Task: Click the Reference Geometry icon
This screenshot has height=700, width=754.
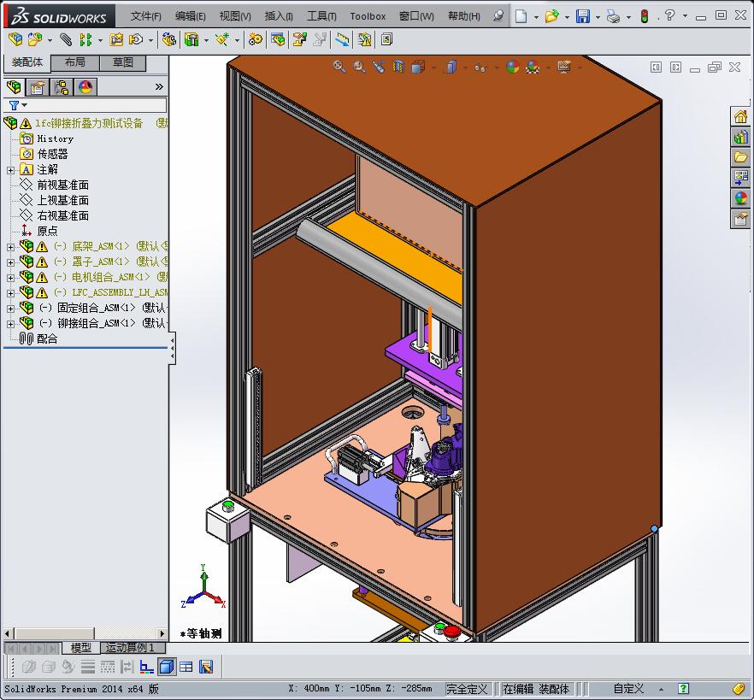Action: (221, 39)
